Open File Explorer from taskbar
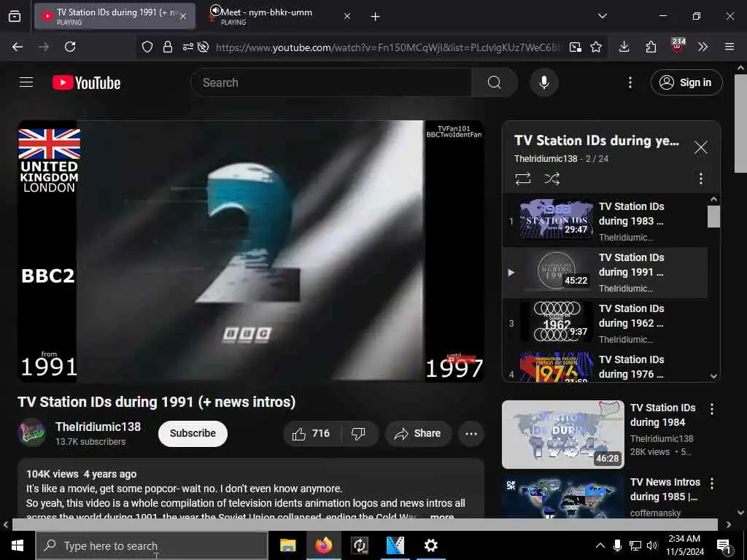Viewport: 747px width, 560px height. (287, 545)
